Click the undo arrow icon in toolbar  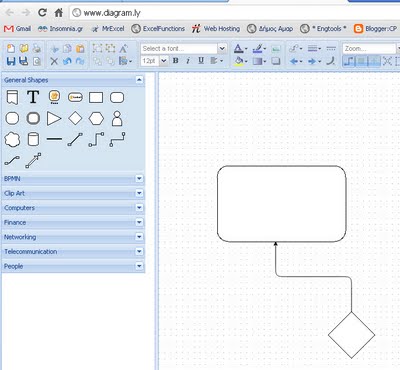tap(67, 61)
